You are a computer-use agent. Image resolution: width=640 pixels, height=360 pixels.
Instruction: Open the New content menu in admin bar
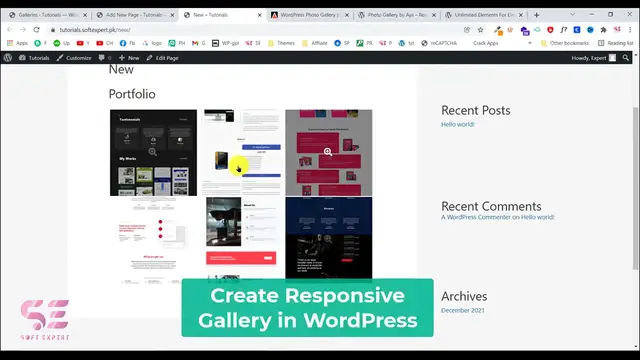click(x=129, y=58)
